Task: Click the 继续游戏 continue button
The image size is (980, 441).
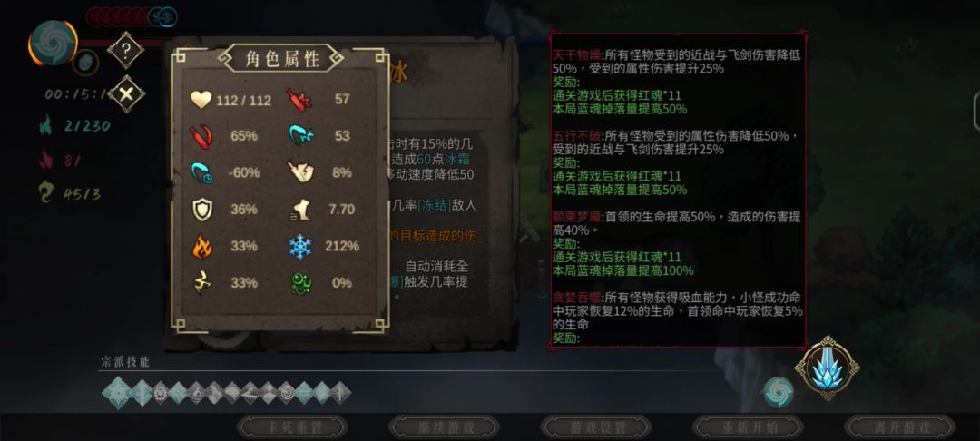Action: tap(445, 427)
